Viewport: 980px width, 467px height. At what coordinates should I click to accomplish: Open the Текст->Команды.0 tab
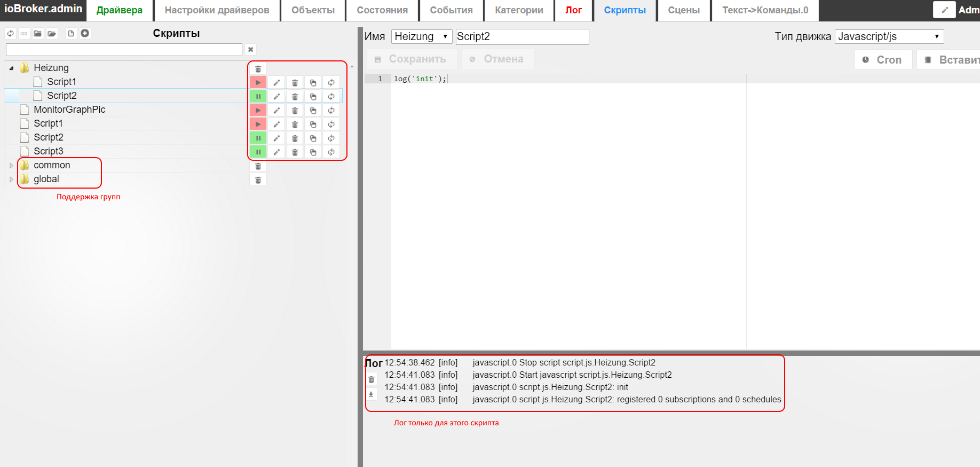(x=765, y=10)
